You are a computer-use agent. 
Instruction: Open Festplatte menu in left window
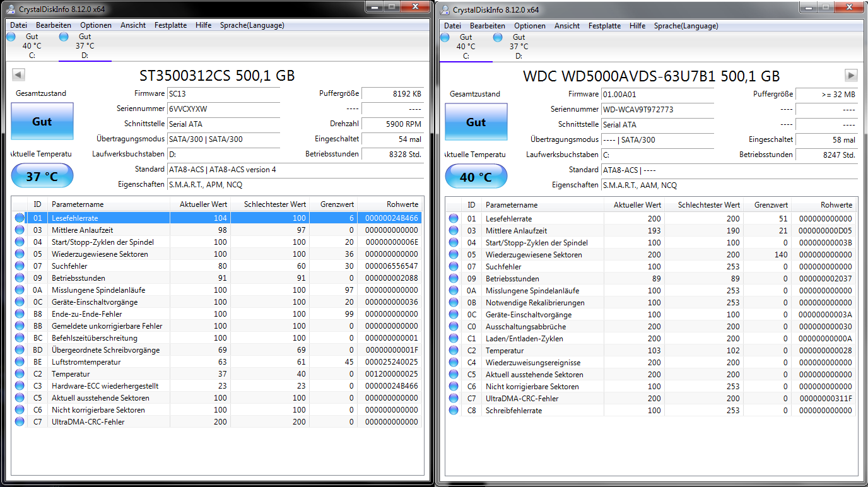tap(171, 25)
